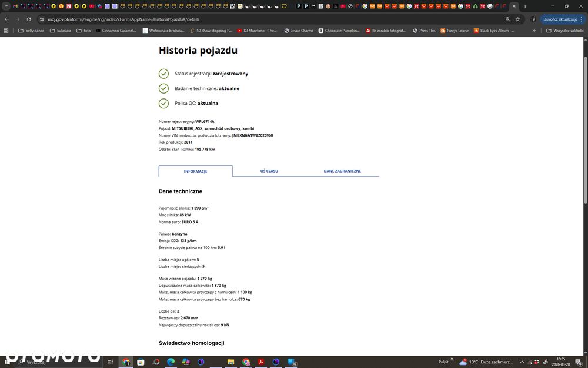Open the foto bookmark folder
This screenshot has width=588, height=368.
point(83,31)
